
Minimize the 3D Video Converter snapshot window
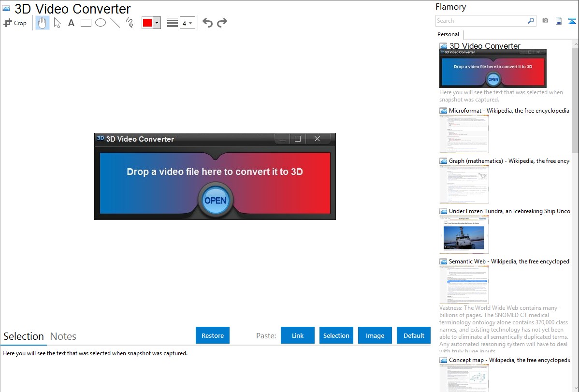pos(282,139)
